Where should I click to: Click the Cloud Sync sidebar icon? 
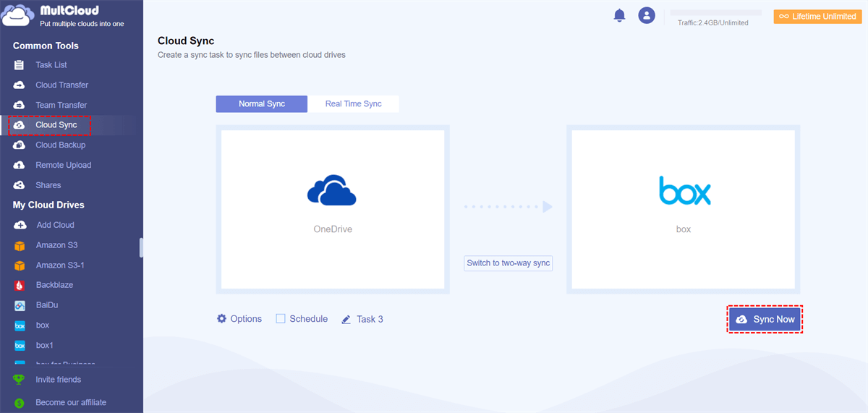(x=20, y=125)
